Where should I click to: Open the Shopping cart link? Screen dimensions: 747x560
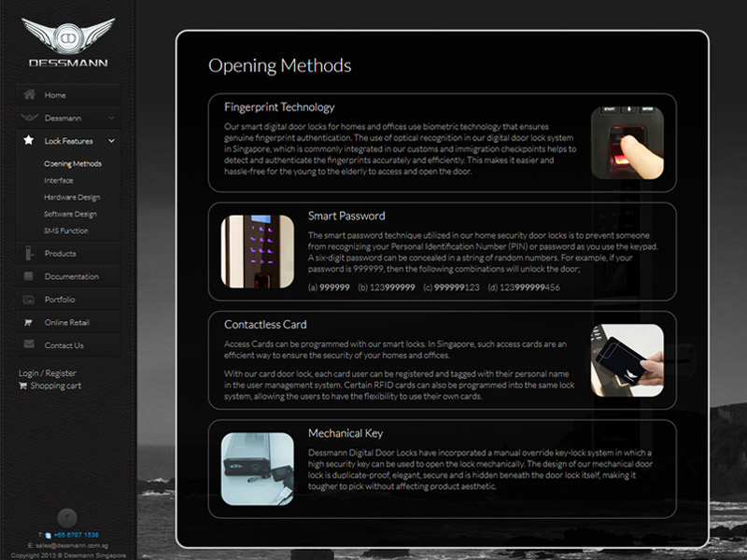click(x=56, y=385)
